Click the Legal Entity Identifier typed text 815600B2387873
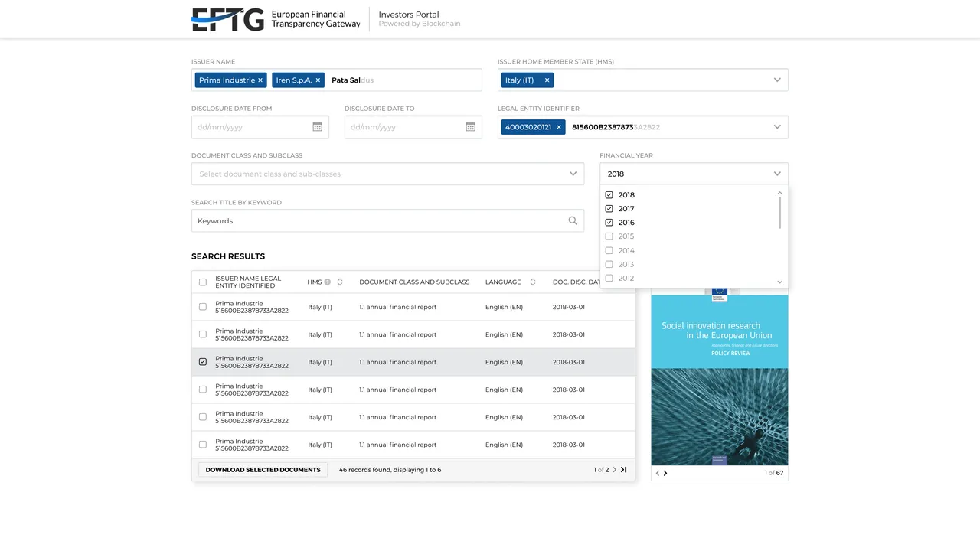 603,127
